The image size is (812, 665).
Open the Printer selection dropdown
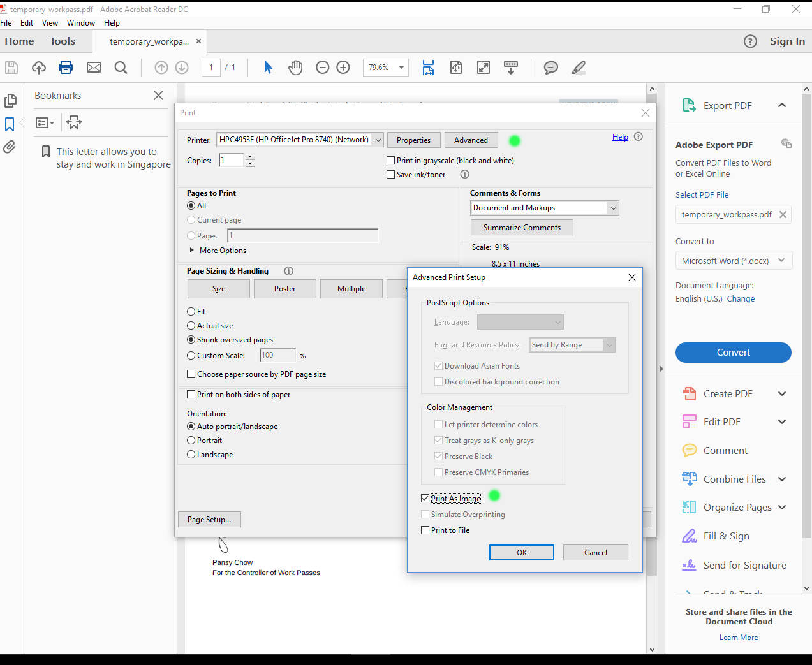[378, 140]
